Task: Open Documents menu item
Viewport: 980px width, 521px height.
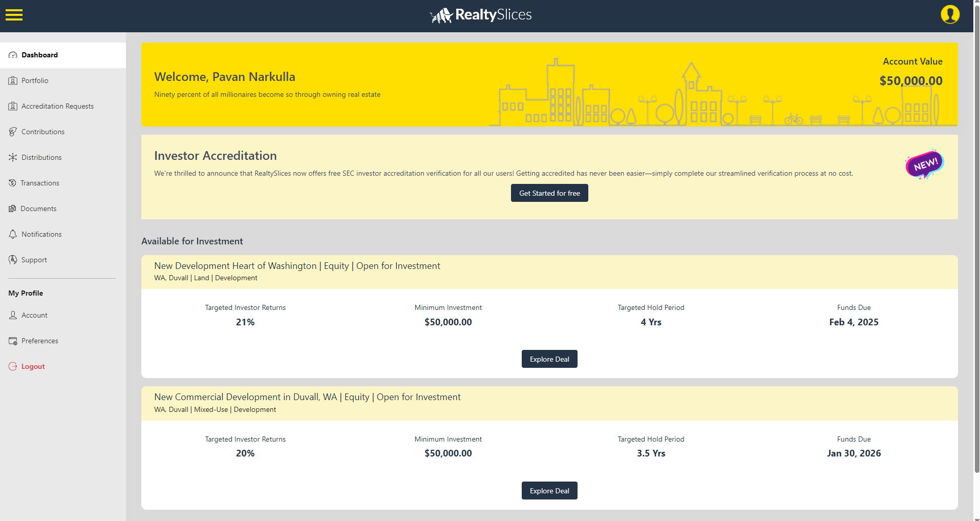Action: 63,209
